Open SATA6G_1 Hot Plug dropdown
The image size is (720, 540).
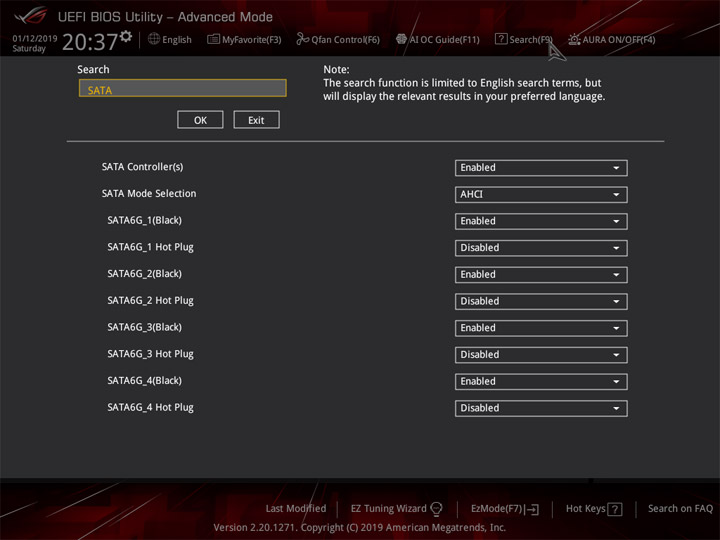(x=541, y=248)
